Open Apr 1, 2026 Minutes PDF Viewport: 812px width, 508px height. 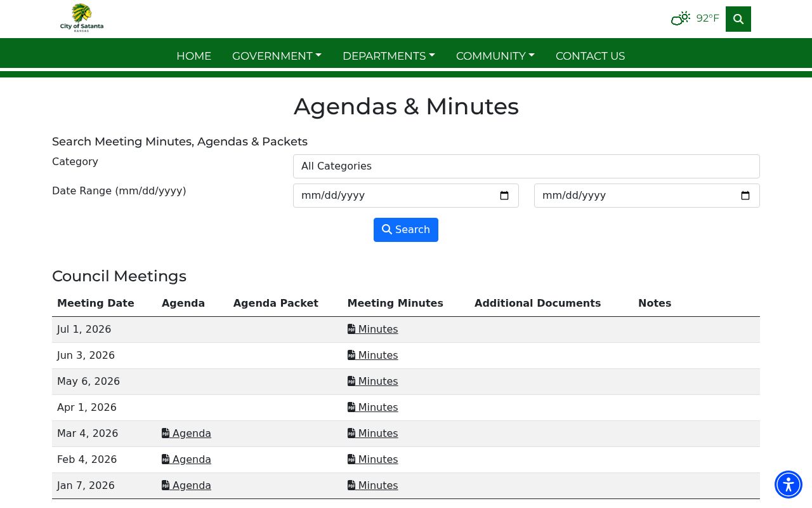(373, 407)
